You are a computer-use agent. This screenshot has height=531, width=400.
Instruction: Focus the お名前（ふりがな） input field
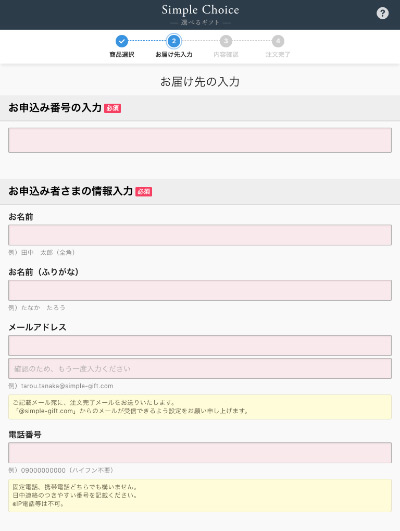(200, 290)
